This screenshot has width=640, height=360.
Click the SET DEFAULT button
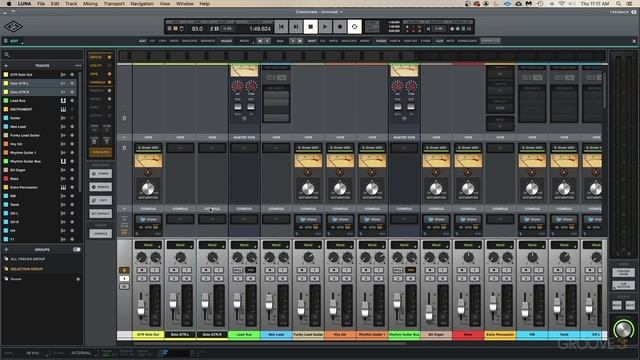click(x=100, y=213)
